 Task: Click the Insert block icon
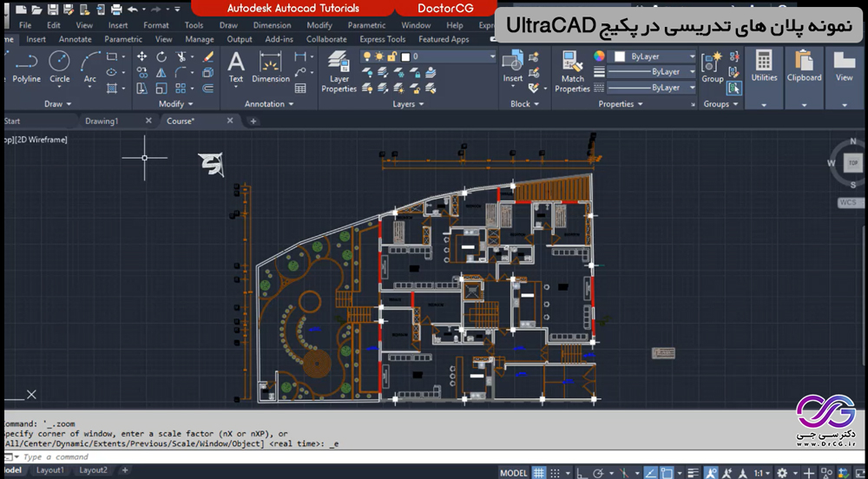tap(513, 67)
